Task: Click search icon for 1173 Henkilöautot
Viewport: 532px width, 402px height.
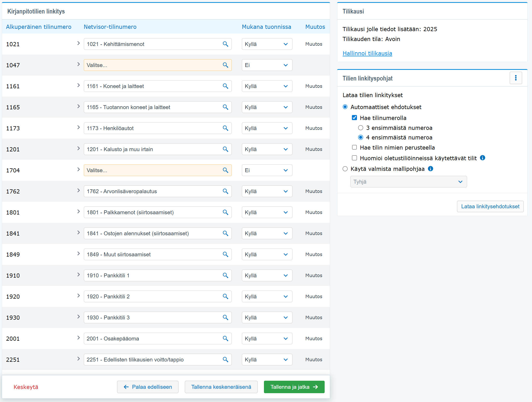Action: click(x=225, y=128)
